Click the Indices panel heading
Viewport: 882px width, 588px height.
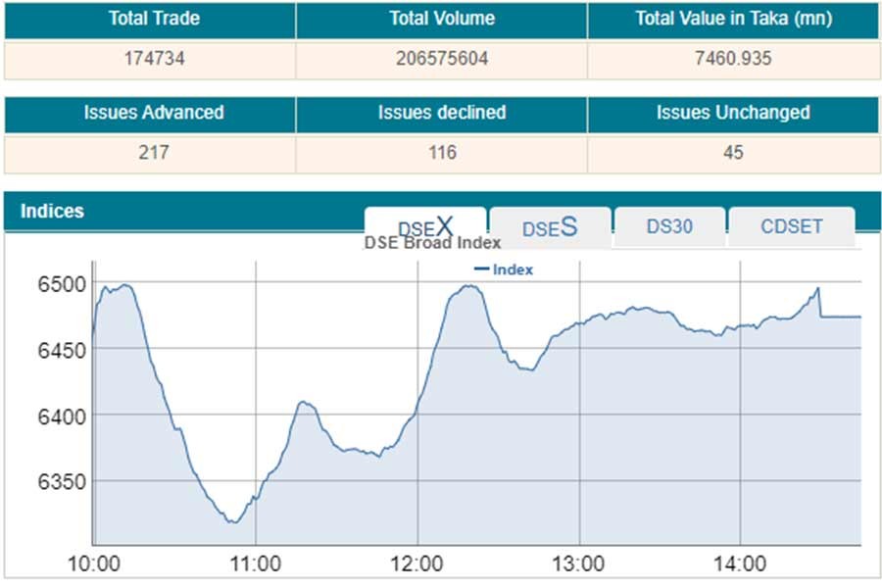tap(52, 211)
